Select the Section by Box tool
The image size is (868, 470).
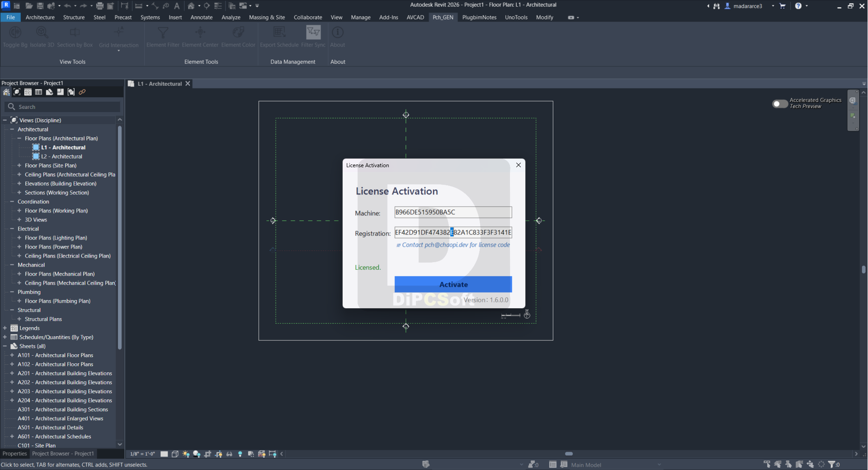pyautogui.click(x=75, y=37)
